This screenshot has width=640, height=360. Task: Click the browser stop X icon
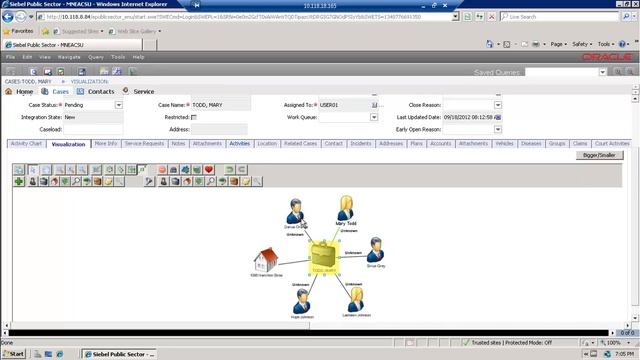(492, 17)
